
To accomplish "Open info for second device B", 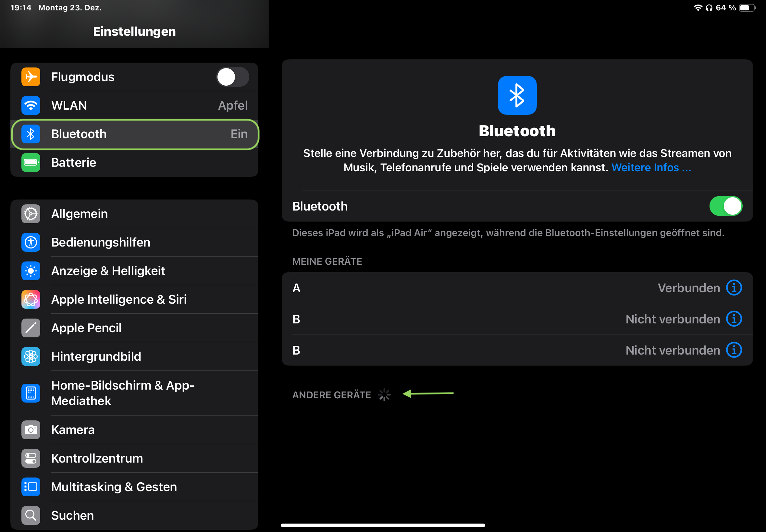I will pos(734,350).
